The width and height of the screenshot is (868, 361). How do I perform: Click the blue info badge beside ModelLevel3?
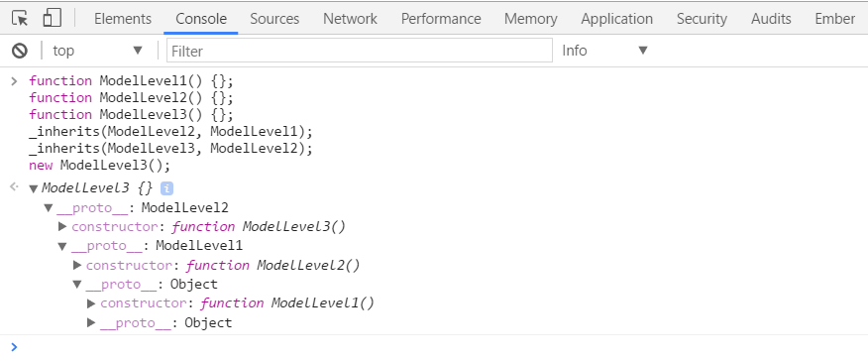coord(166,188)
